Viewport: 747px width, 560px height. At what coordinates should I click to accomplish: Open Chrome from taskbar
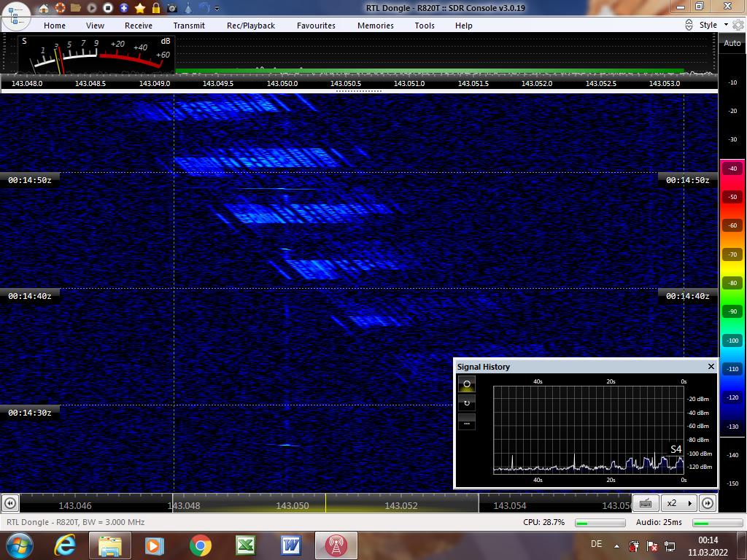point(201,545)
